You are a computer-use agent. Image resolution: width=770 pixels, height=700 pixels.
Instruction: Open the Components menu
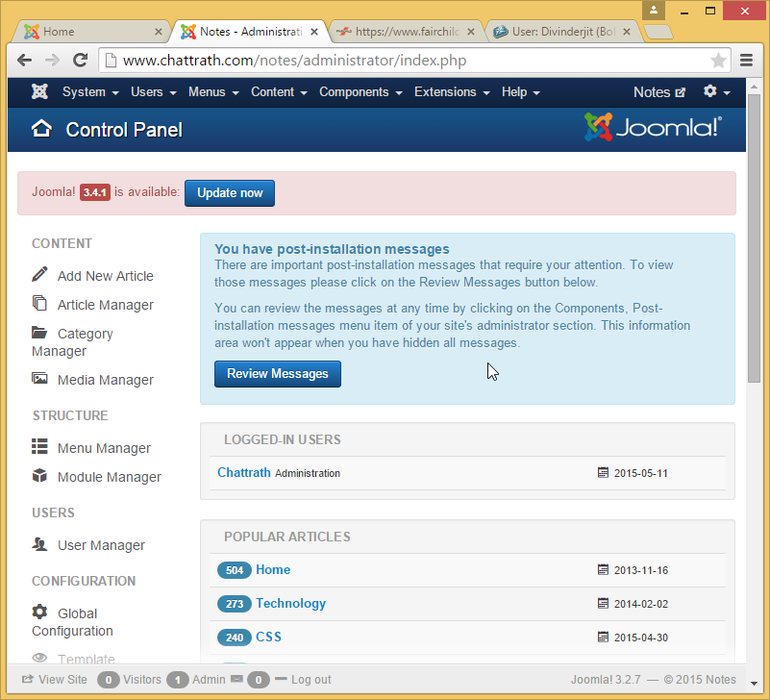point(360,92)
